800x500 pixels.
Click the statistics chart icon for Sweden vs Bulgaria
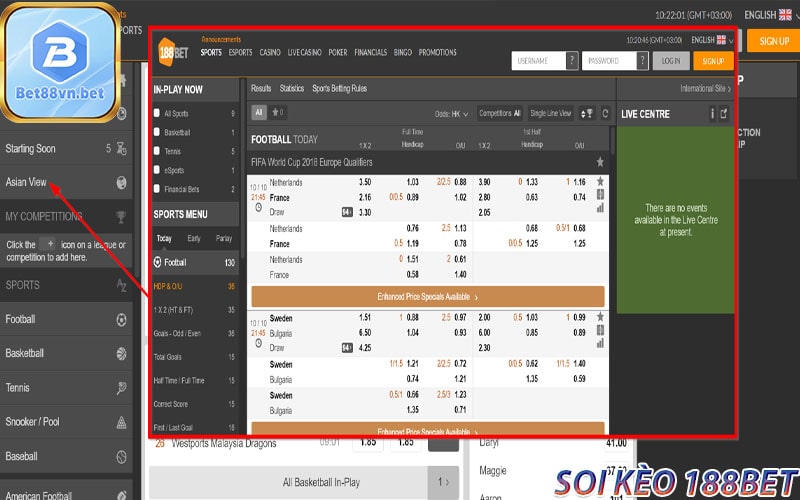pos(601,343)
